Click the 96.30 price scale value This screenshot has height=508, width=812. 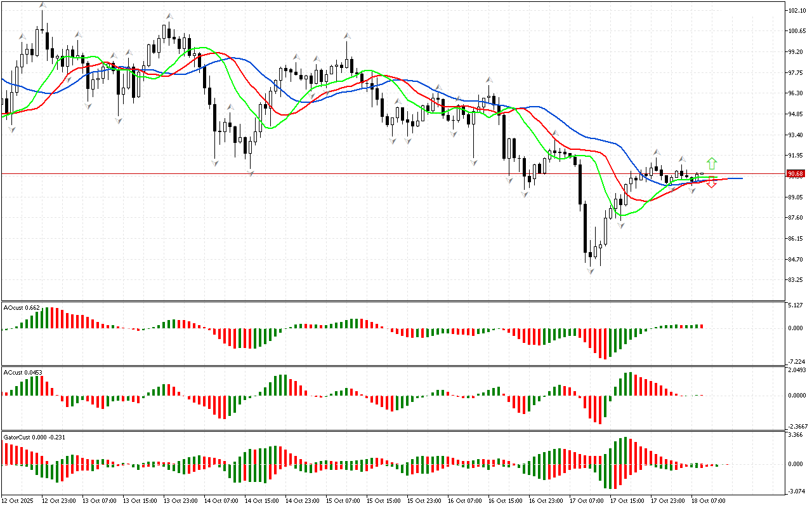click(796, 93)
